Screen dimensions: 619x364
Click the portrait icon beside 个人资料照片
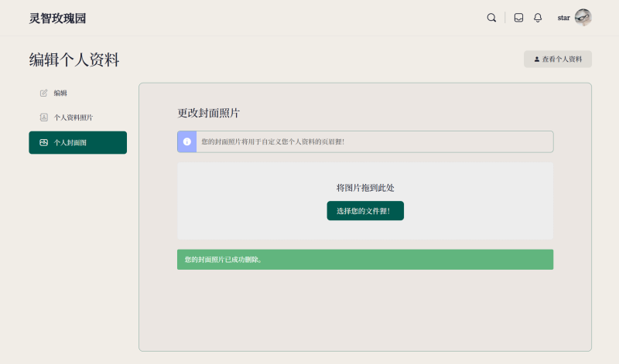tap(43, 117)
